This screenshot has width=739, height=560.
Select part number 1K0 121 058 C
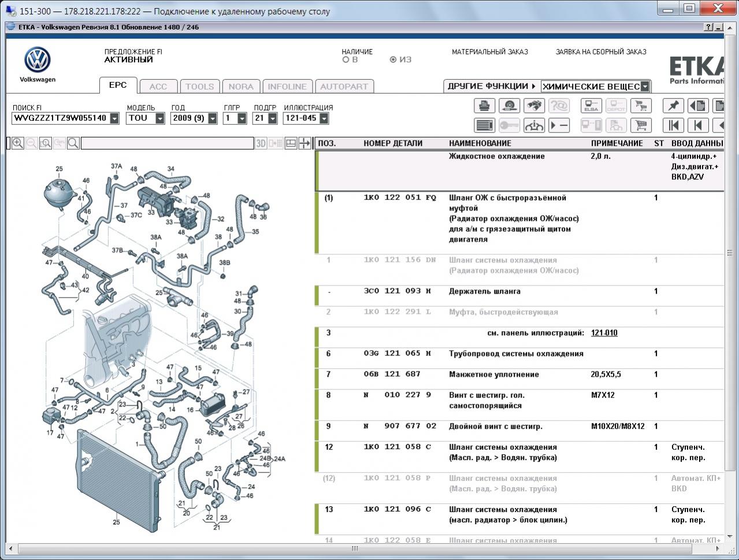tap(398, 447)
